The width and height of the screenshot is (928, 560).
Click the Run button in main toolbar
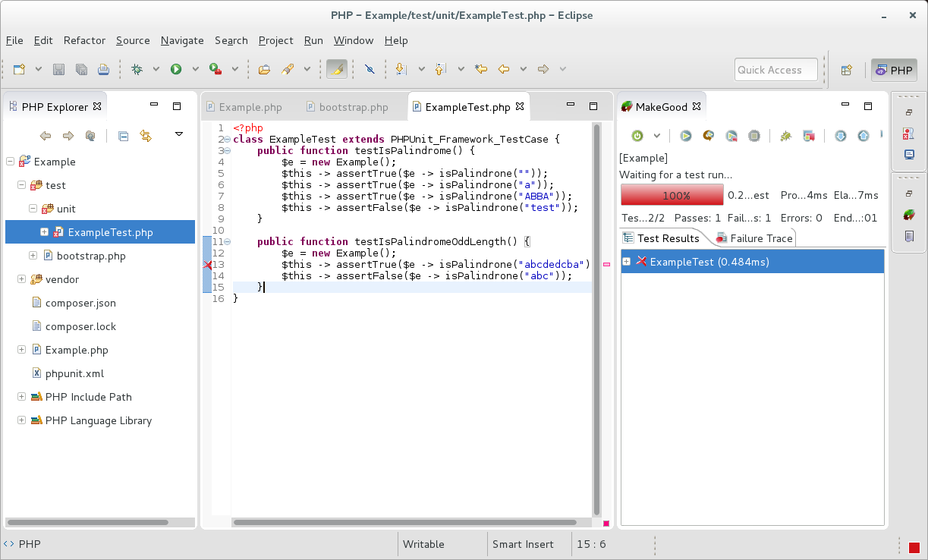click(x=176, y=69)
